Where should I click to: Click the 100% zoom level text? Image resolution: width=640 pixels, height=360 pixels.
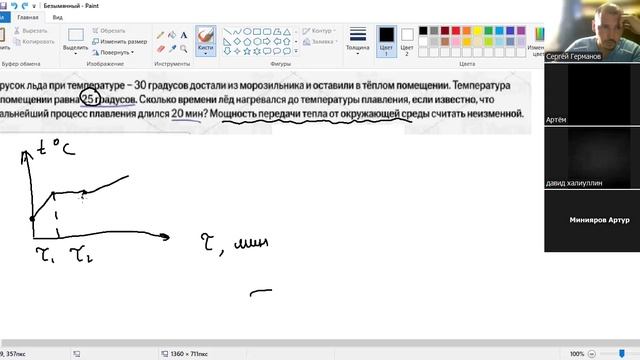[577, 354]
